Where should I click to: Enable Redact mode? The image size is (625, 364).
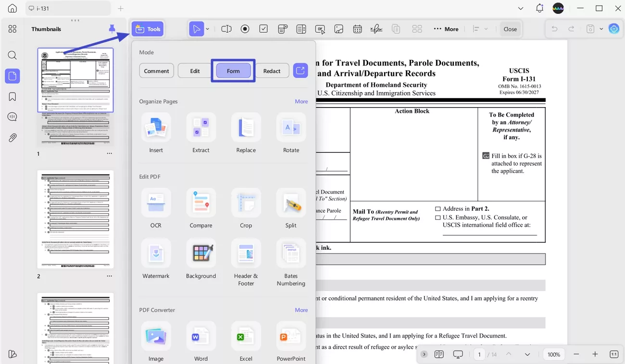tap(272, 71)
